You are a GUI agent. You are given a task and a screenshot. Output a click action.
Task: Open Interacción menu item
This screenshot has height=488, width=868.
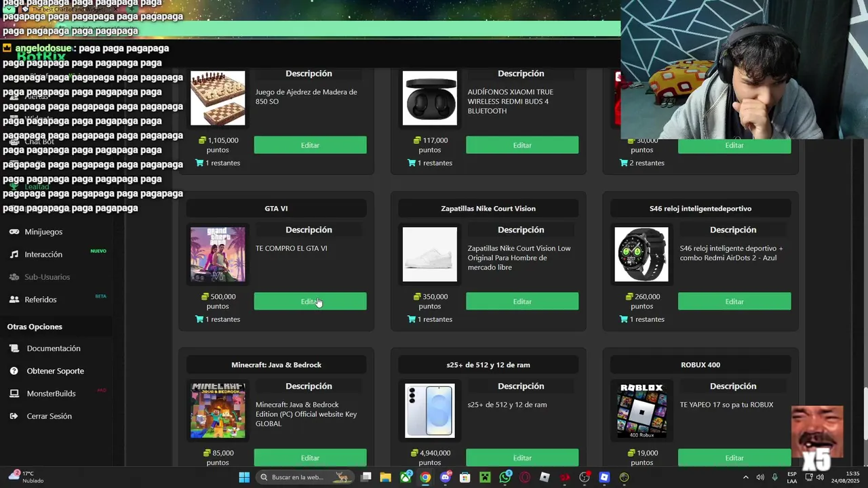(43, 254)
